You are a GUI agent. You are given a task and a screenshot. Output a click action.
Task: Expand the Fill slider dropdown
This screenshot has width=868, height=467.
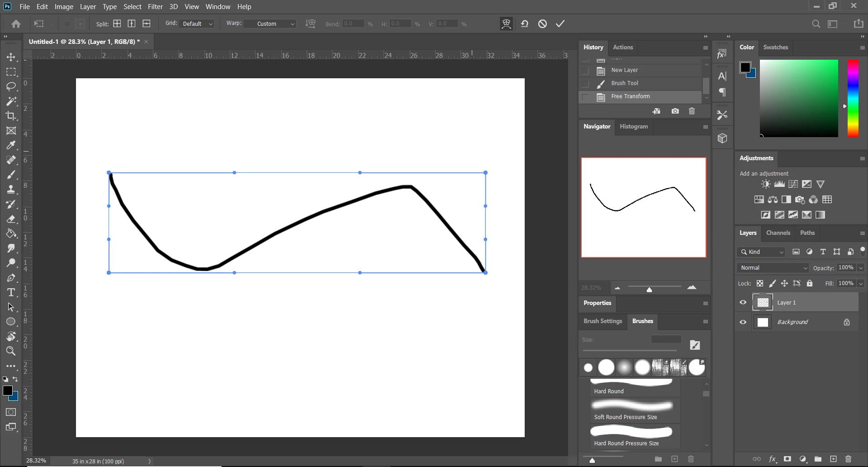(861, 283)
